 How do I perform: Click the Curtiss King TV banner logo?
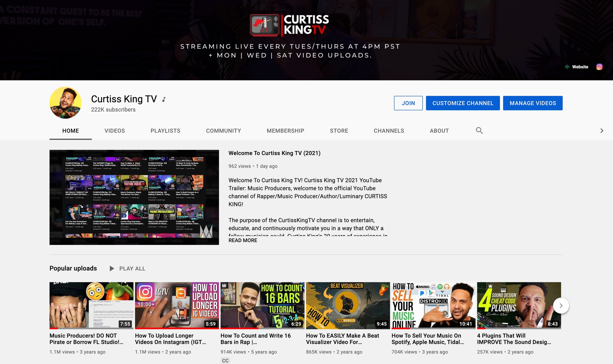click(289, 25)
